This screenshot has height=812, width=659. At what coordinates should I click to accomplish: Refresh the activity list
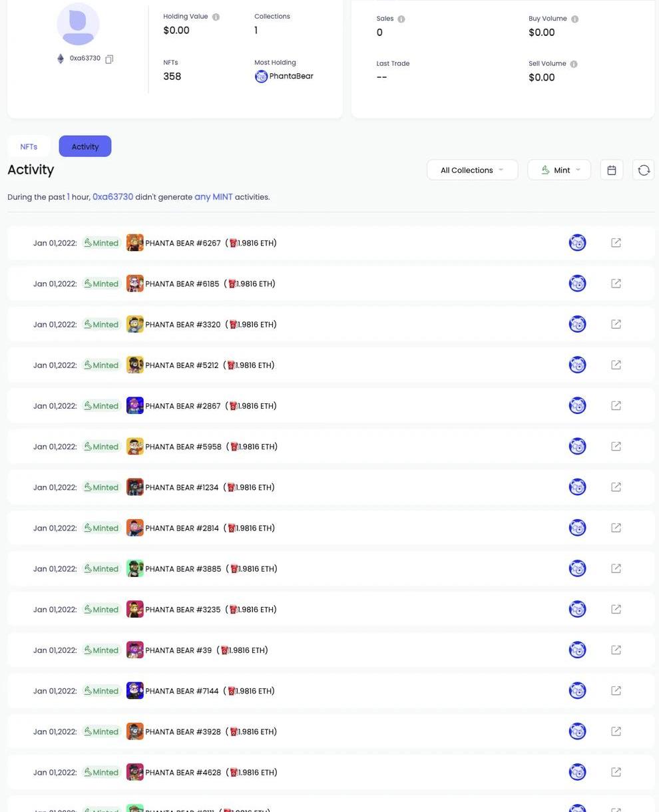tap(643, 170)
